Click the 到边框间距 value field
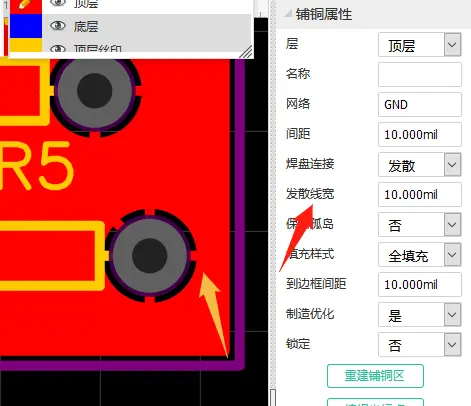This screenshot has height=406, width=471. pyautogui.click(x=420, y=285)
